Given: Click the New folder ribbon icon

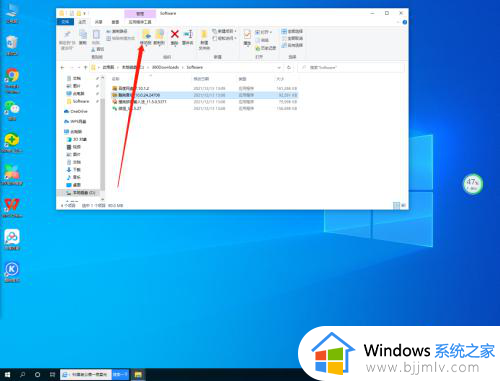Looking at the screenshot, I should pos(204,40).
